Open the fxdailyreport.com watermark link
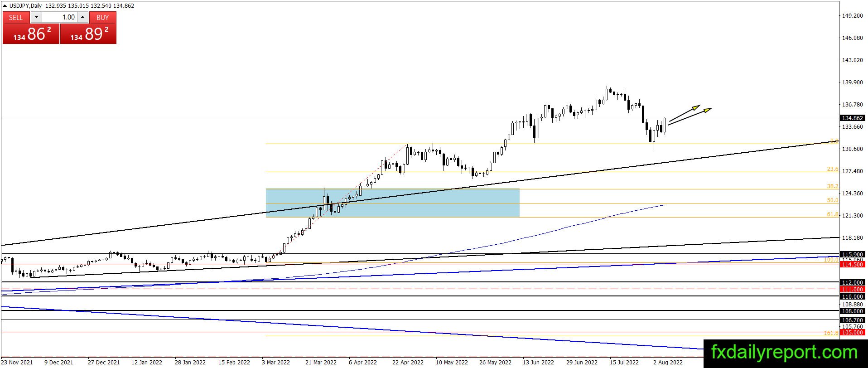 785,352
